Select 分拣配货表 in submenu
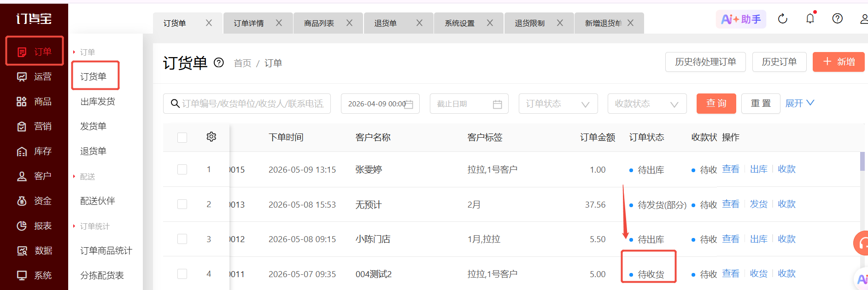Image resolution: width=868 pixels, height=290 pixels. click(x=102, y=275)
